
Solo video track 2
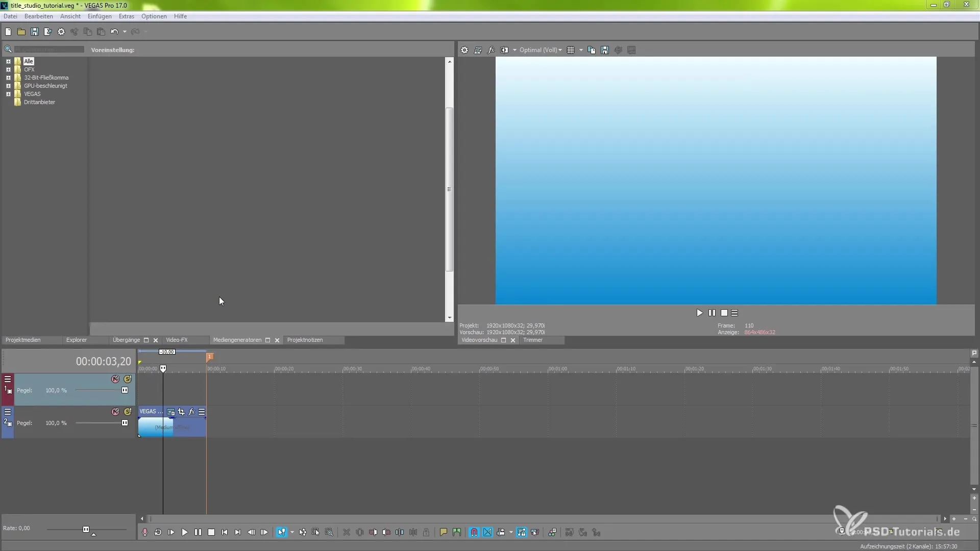(x=128, y=412)
